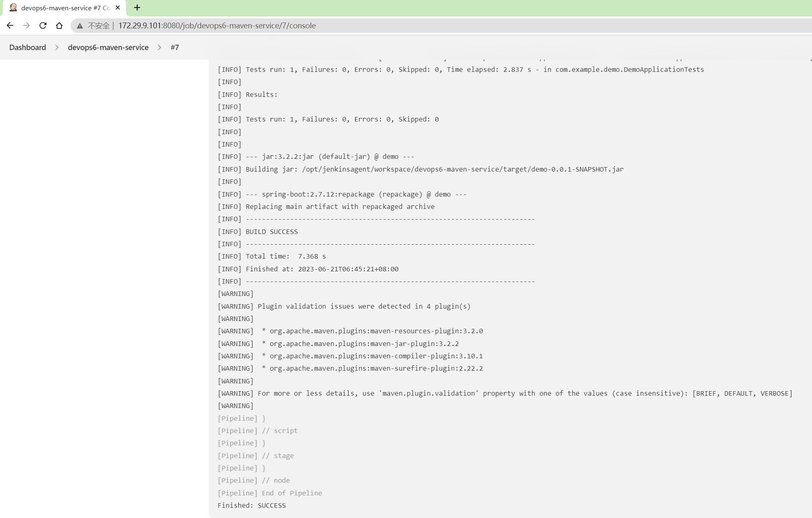The height and width of the screenshot is (518, 812).
Task: Click the Jenkins favicon on the tab
Action: tap(13, 8)
